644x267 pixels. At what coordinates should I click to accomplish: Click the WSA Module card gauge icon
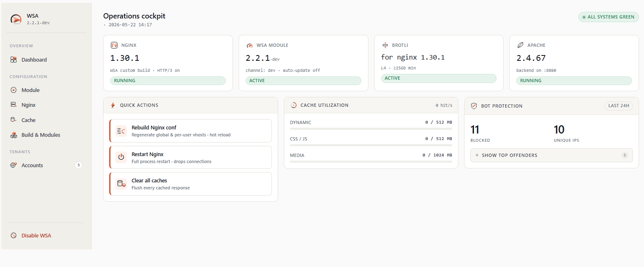249,45
